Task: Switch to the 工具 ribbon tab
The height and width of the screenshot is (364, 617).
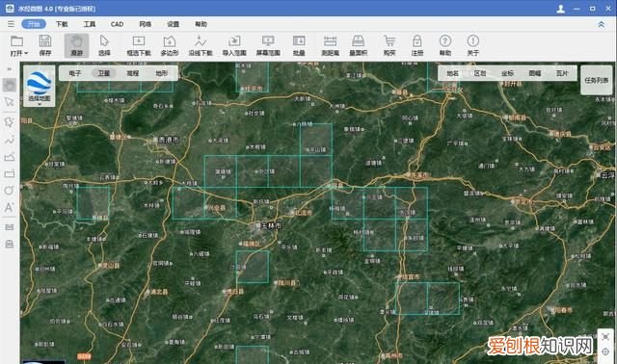Action: [90, 24]
